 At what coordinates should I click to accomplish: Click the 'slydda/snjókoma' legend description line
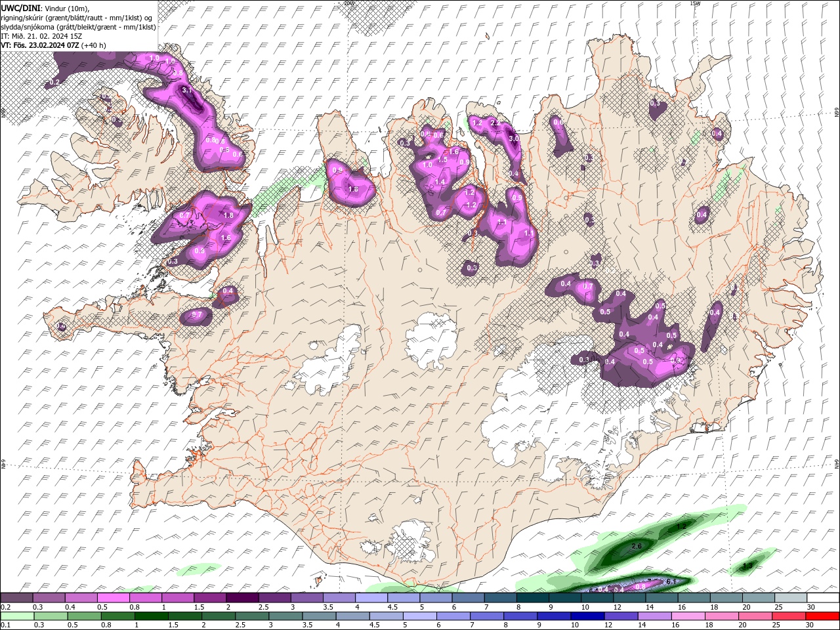pos(78,27)
